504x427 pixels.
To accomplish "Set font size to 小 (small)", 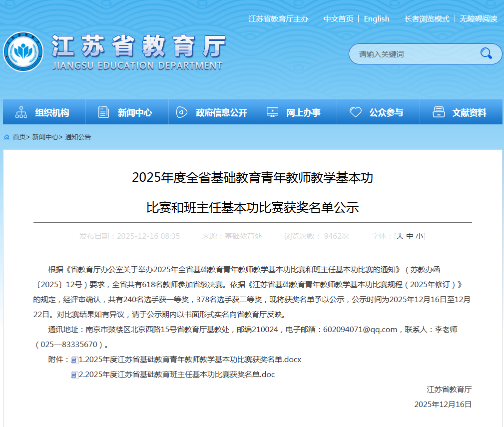I will point(419,236).
